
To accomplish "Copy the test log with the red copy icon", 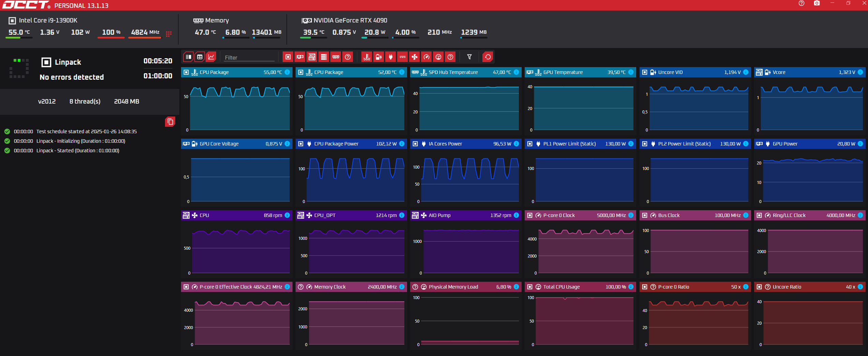I will coord(170,122).
